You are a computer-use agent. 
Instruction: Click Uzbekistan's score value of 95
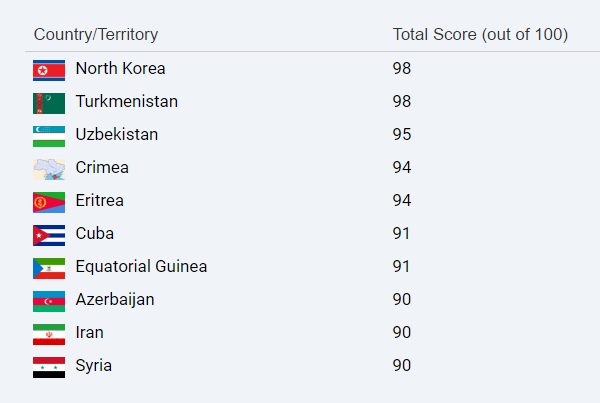tap(402, 135)
